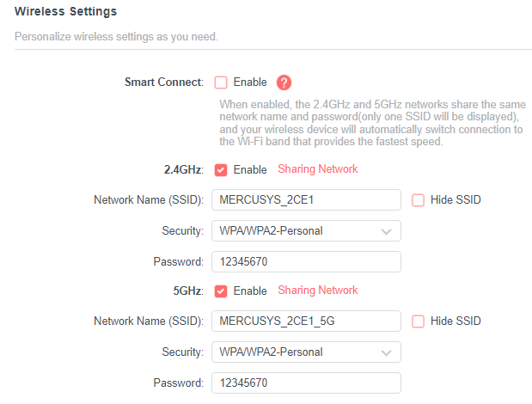Focus the MERCUSYS_2CE1 network name field

(306, 199)
